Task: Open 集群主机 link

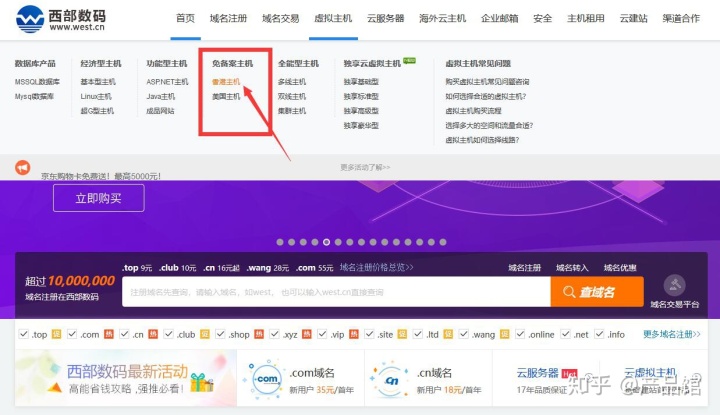Action: (292, 111)
